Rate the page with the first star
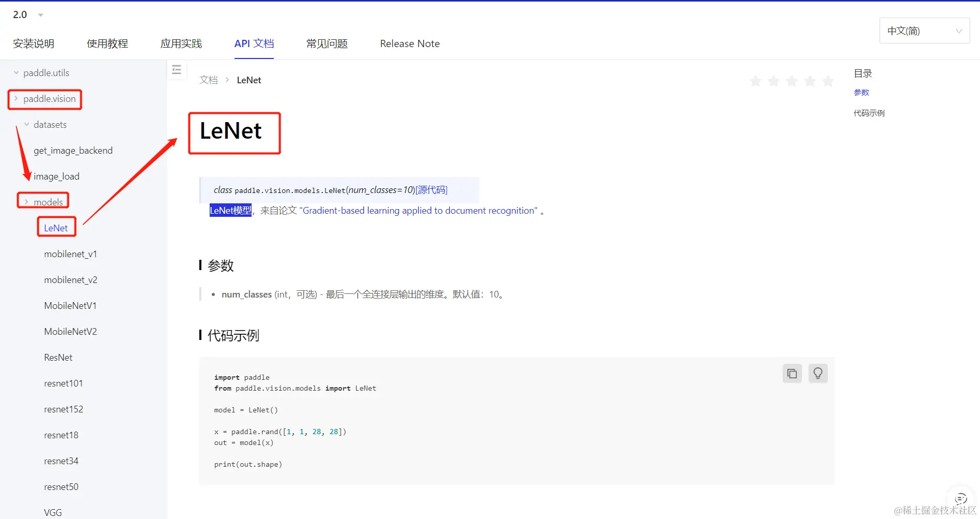Viewport: 980px width, 519px height. (755, 81)
